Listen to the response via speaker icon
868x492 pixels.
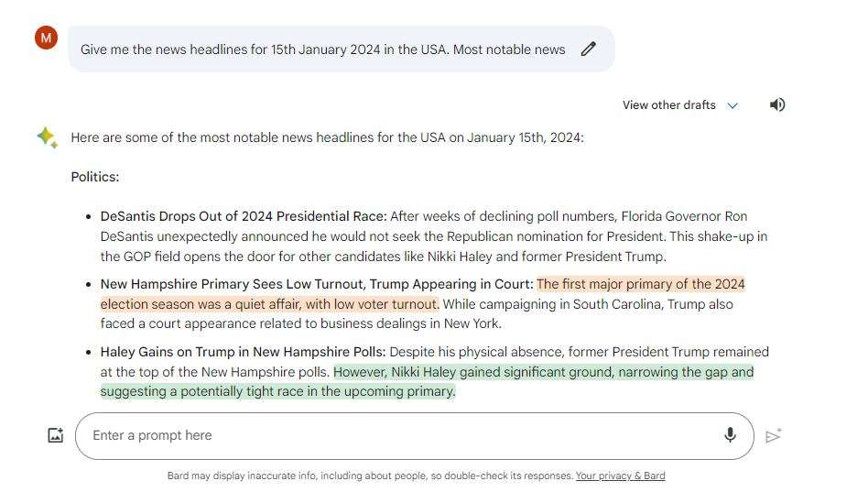(x=777, y=104)
